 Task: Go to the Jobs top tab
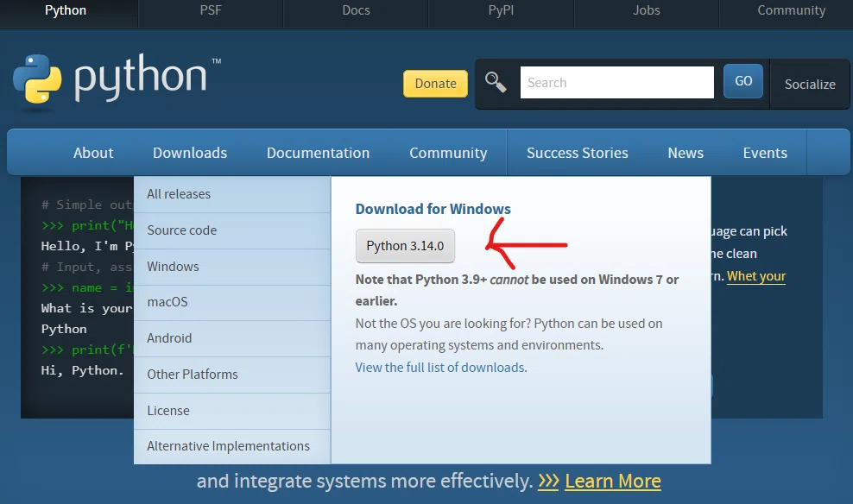click(x=647, y=11)
